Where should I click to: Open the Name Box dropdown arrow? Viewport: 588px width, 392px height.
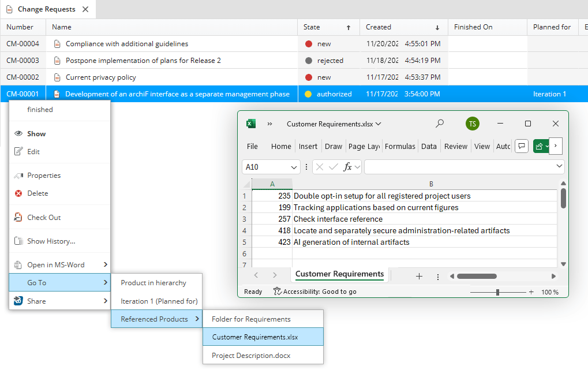pyautogui.click(x=294, y=167)
